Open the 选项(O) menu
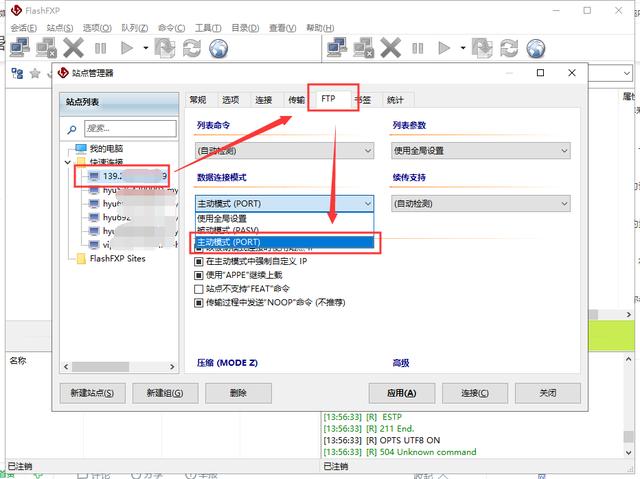 pos(97,28)
